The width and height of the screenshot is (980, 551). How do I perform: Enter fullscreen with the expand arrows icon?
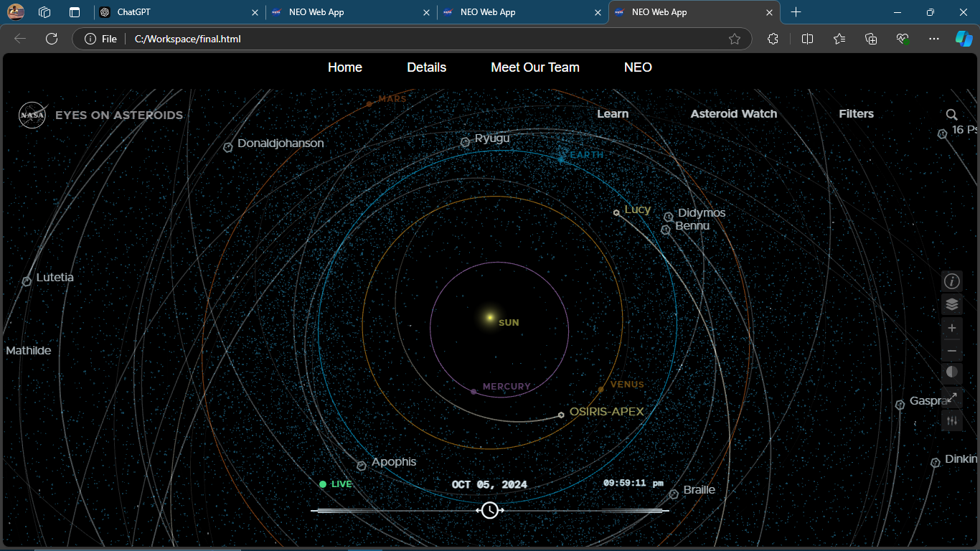point(952,397)
